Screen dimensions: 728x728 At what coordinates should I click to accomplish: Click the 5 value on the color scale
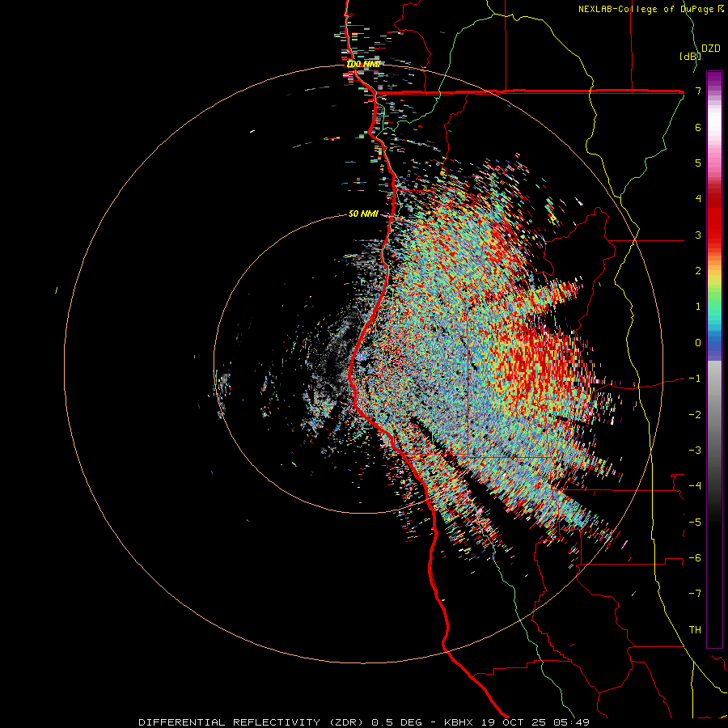[x=698, y=163]
